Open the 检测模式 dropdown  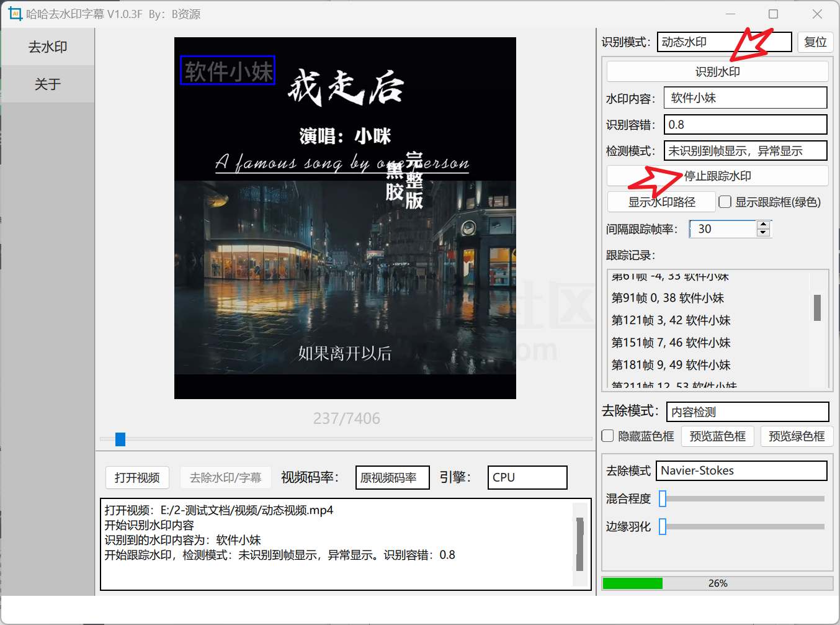[745, 150]
